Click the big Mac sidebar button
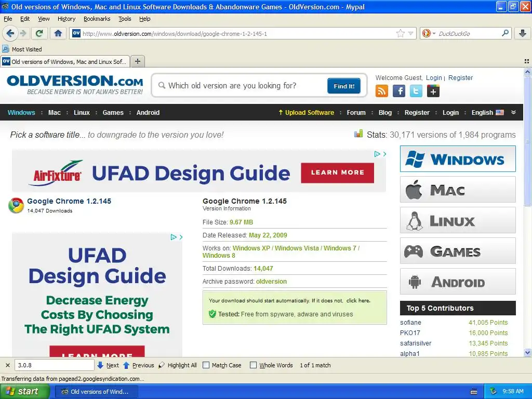 point(458,189)
